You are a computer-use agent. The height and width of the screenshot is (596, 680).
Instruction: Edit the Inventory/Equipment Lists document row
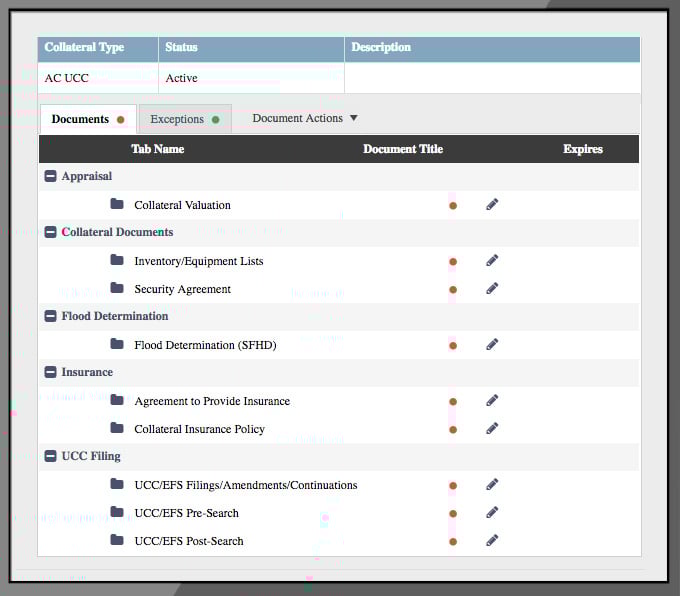coord(492,260)
